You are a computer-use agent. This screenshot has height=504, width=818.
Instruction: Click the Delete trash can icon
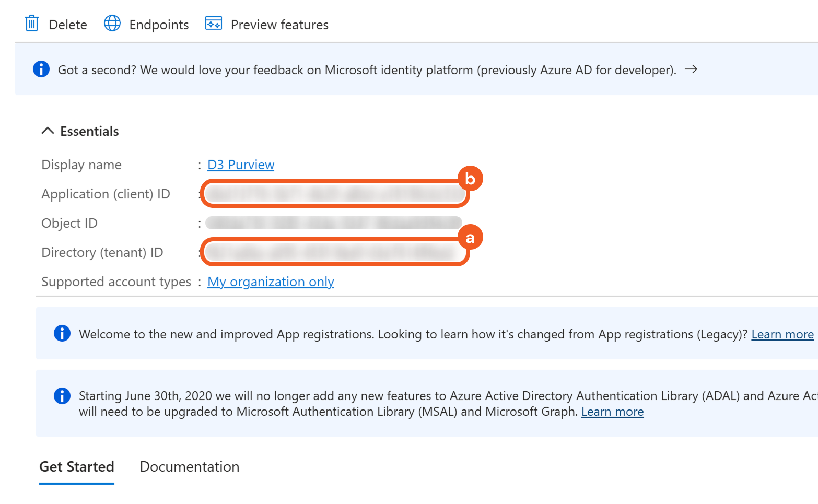(x=32, y=24)
